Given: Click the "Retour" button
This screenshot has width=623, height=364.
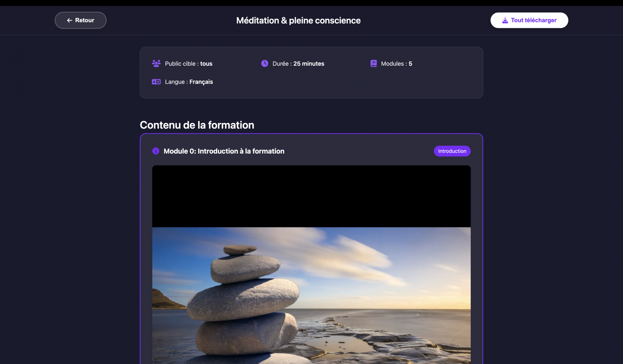Looking at the screenshot, I should coord(80,20).
